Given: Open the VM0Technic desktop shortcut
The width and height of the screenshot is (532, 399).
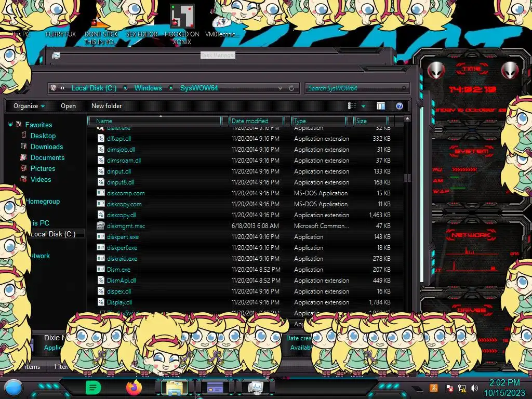Looking at the screenshot, I should [x=222, y=27].
